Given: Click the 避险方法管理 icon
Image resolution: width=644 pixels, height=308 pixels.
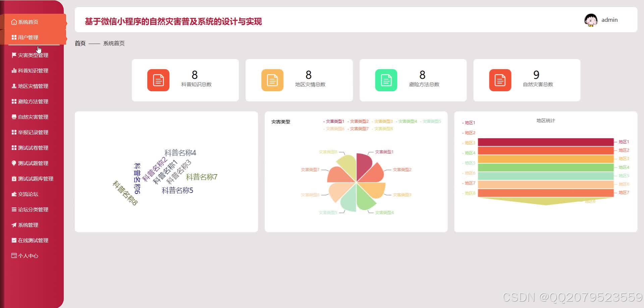Looking at the screenshot, I should tap(14, 101).
